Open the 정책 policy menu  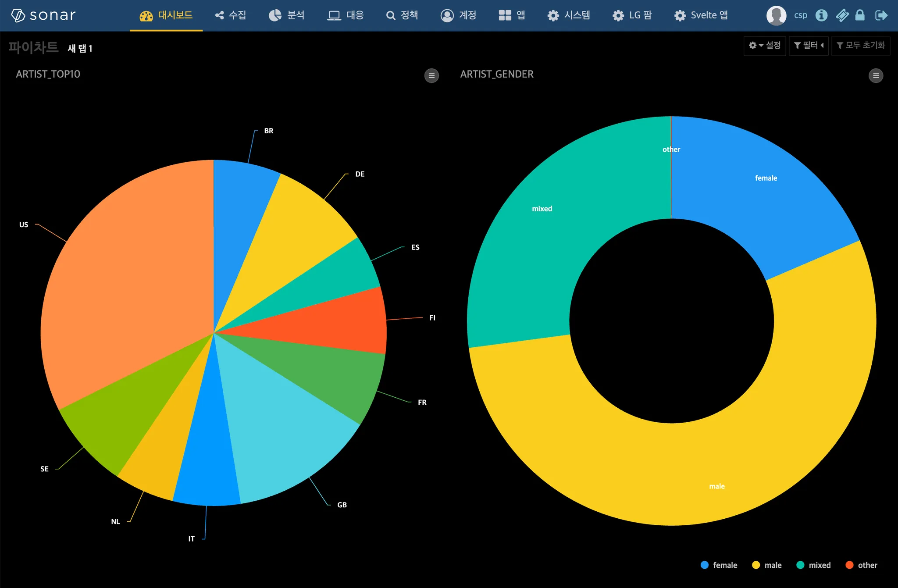pos(402,15)
